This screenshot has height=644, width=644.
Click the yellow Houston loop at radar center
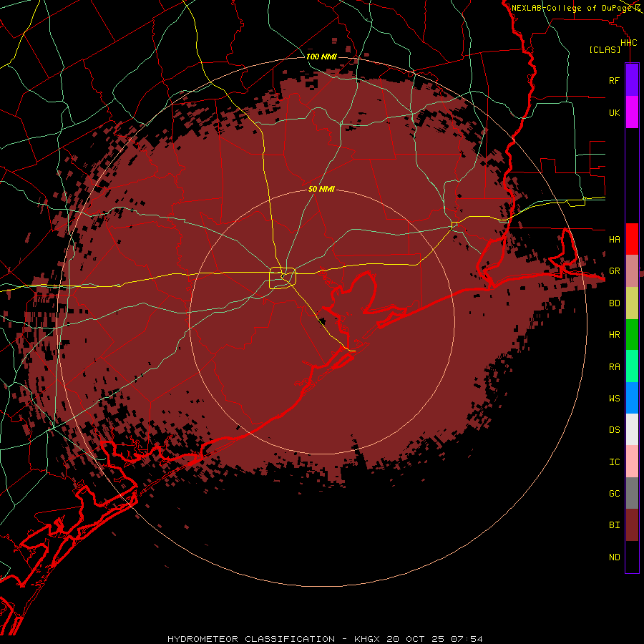click(x=283, y=278)
